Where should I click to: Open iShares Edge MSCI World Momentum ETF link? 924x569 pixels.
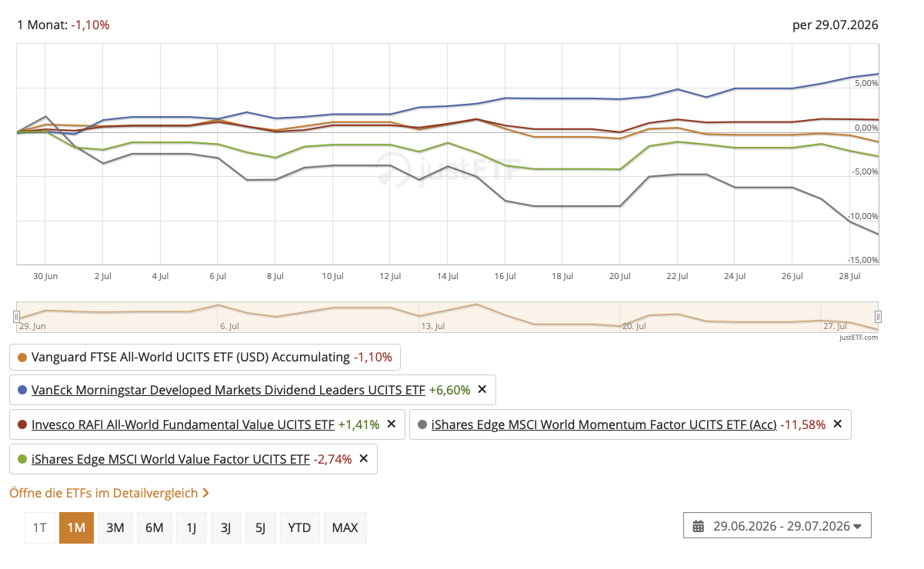coord(604,424)
